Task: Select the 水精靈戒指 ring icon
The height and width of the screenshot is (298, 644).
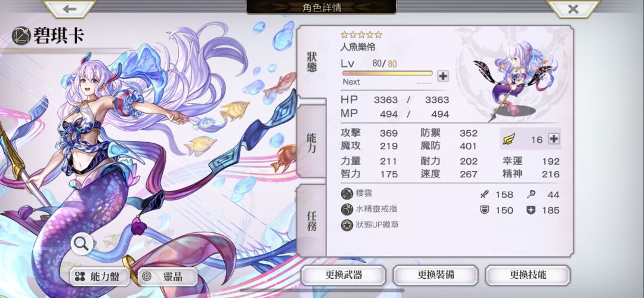Action: [x=347, y=209]
